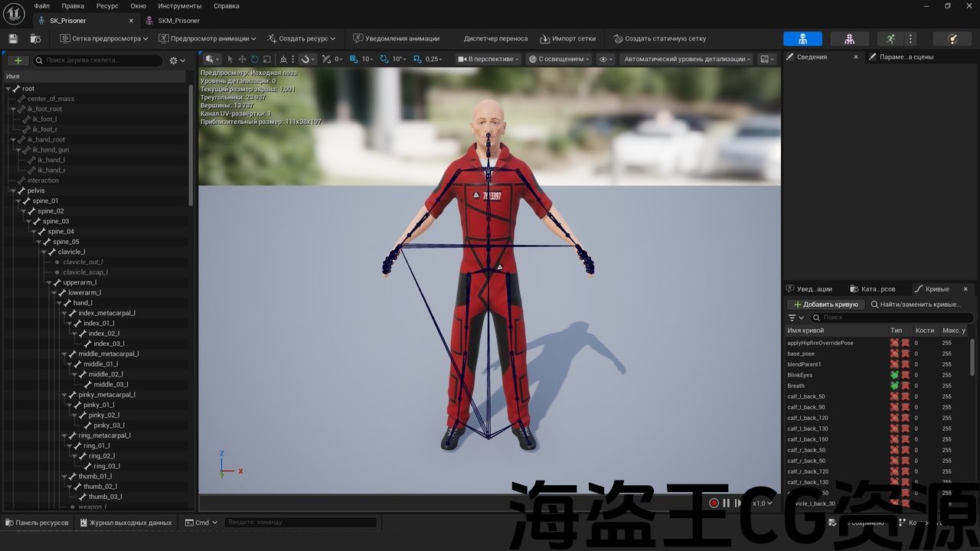Screen dimensions: 980x551
Task: Open the С освещением view mode dropdown
Action: [x=559, y=59]
